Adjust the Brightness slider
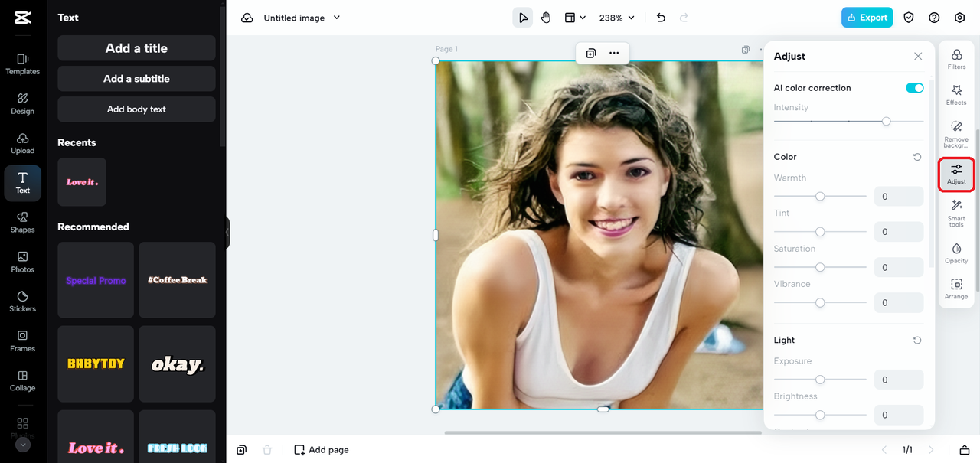Viewport: 980px width, 463px height. tap(820, 415)
